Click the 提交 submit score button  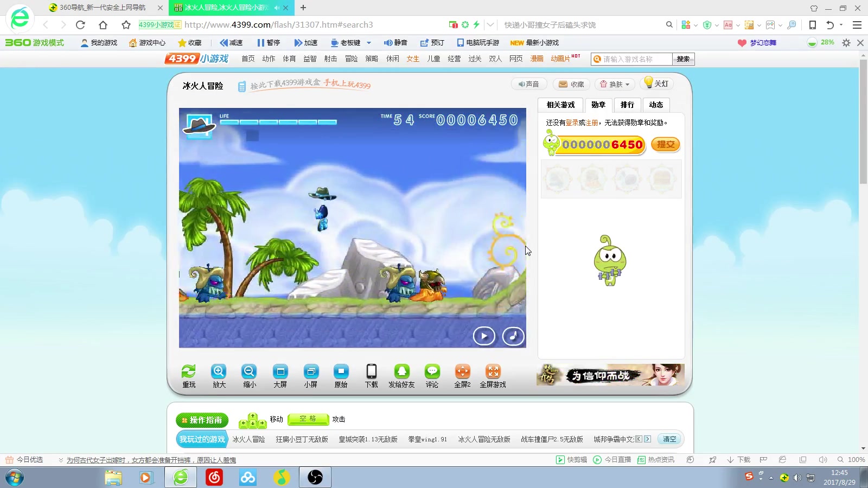666,145
